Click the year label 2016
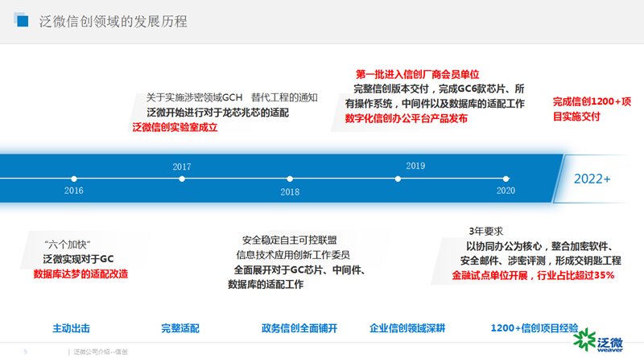The width and height of the screenshot is (644, 358). tap(74, 191)
